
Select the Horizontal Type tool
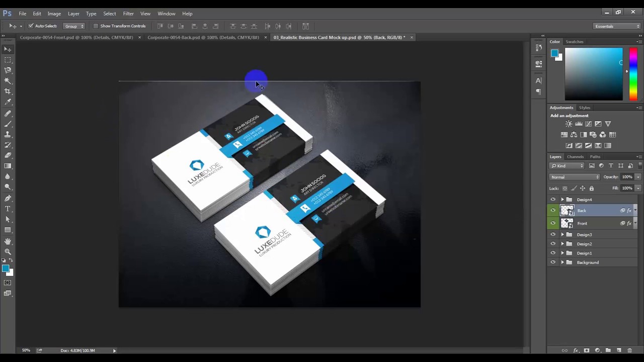tap(8, 209)
